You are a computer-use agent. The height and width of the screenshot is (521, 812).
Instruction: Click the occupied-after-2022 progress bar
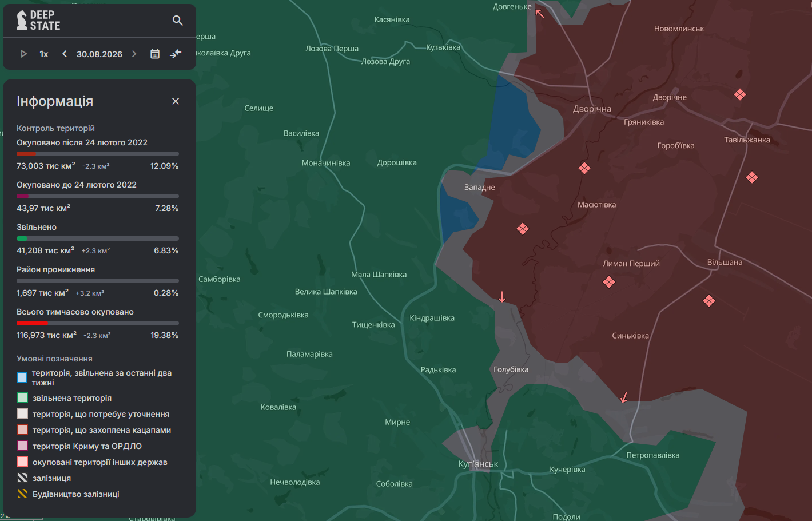98,154
